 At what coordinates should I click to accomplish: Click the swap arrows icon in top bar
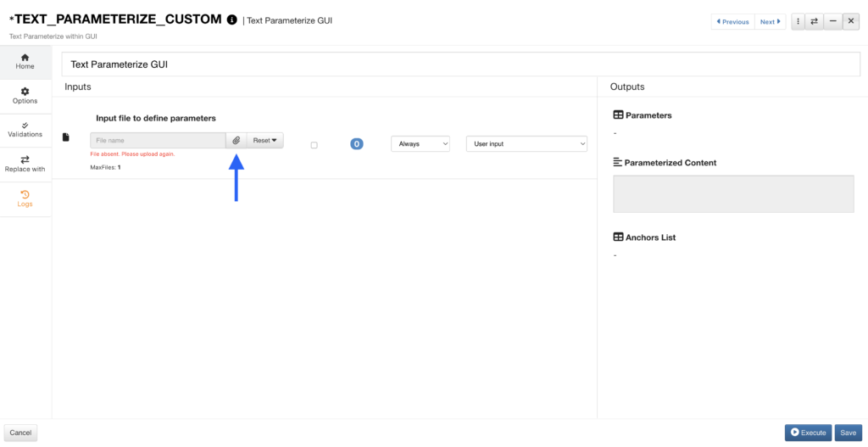pos(814,21)
